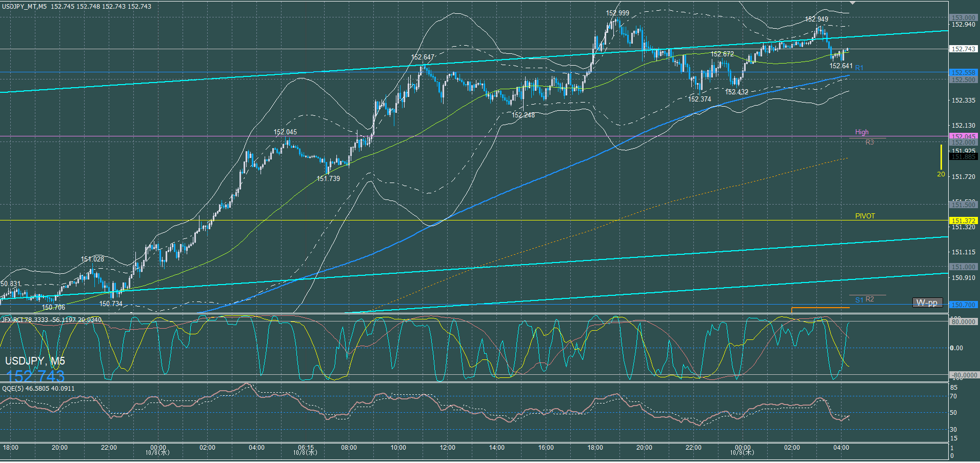The image size is (980, 463).
Task: Click the R1 resistance label
Action: point(859,68)
